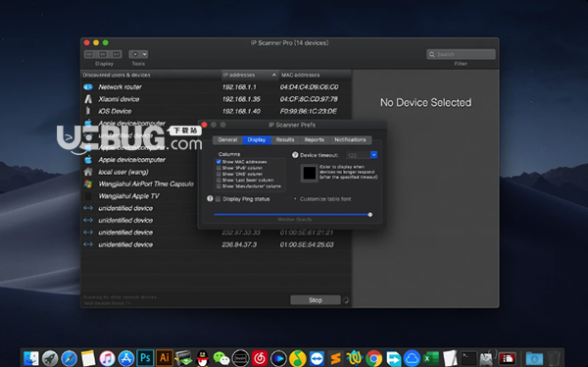The height and width of the screenshot is (367, 588).
Task: Select the third Display layout icon in toolbar
Action: pyautogui.click(x=117, y=55)
